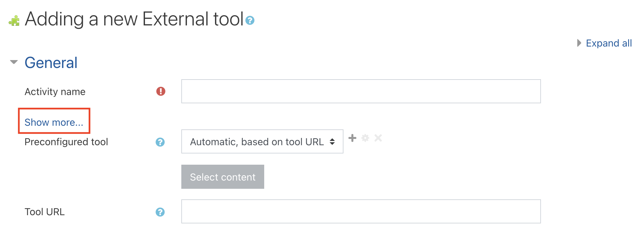The width and height of the screenshot is (644, 233).
Task: Click the Preconfigured tool label
Action: coord(66,142)
